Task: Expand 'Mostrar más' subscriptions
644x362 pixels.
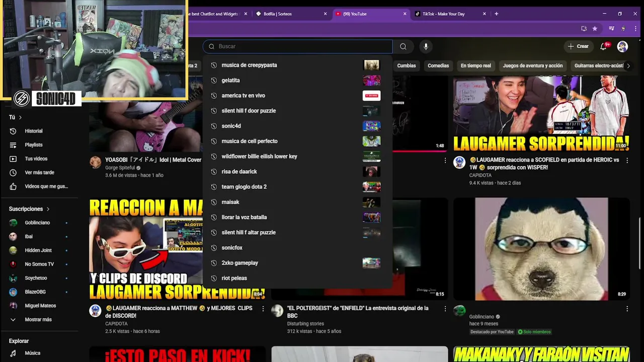Action: (39, 320)
